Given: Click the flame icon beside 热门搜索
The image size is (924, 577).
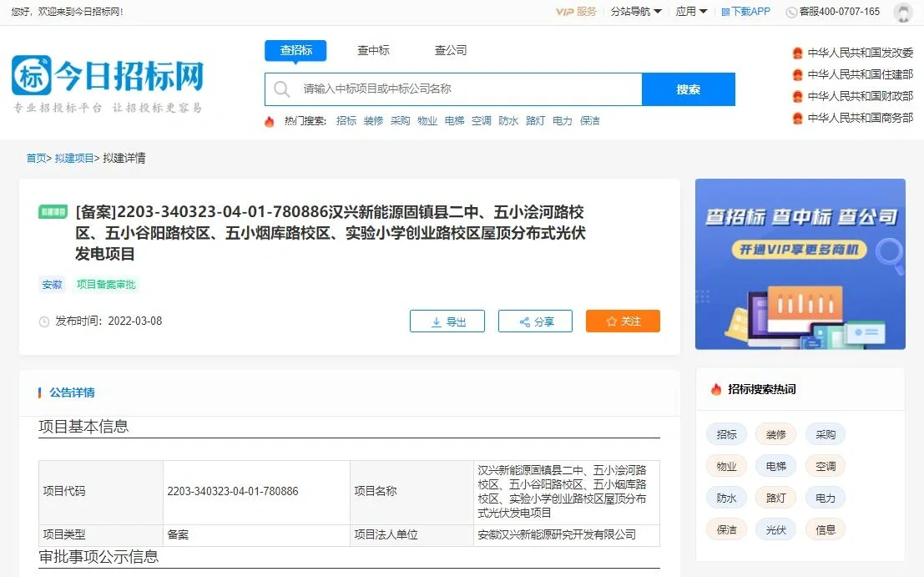Looking at the screenshot, I should coord(270,120).
